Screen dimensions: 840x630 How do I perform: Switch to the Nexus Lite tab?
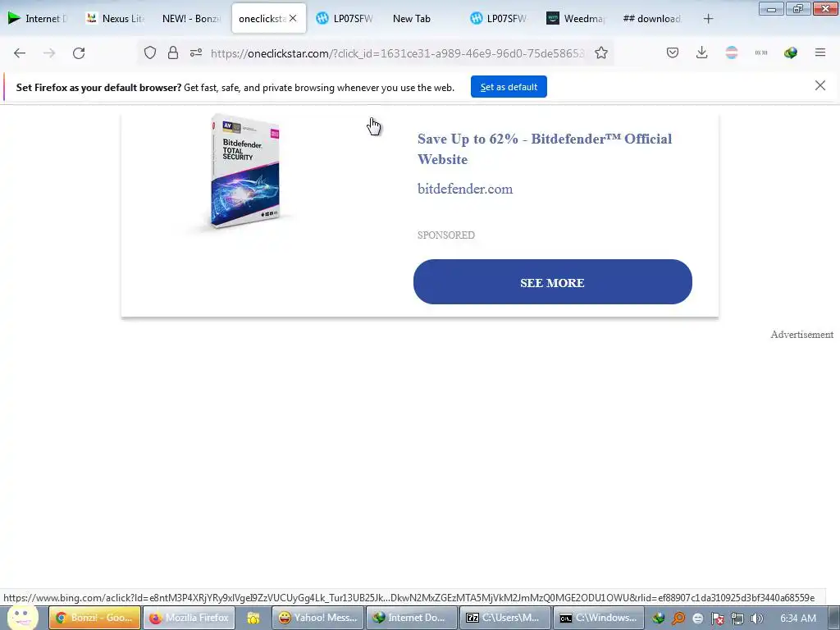115,18
